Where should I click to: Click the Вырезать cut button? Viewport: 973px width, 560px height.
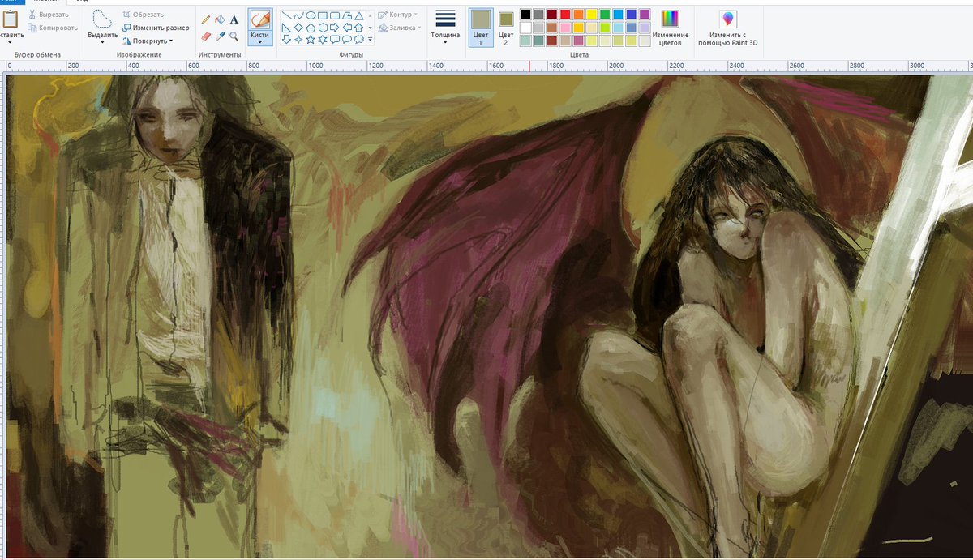(49, 15)
